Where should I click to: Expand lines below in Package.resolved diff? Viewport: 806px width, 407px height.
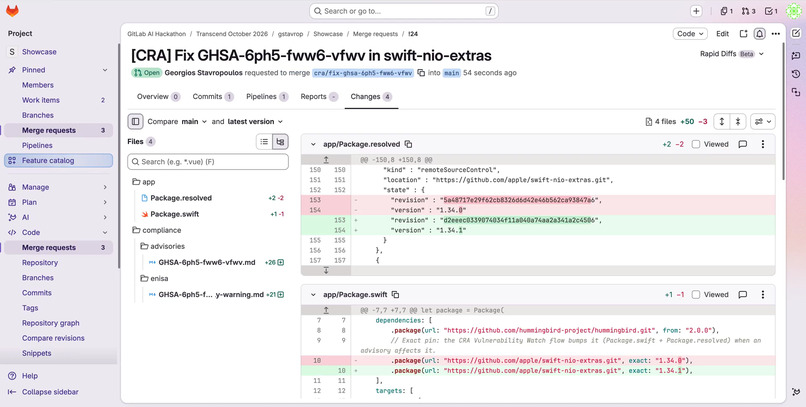coord(326,270)
